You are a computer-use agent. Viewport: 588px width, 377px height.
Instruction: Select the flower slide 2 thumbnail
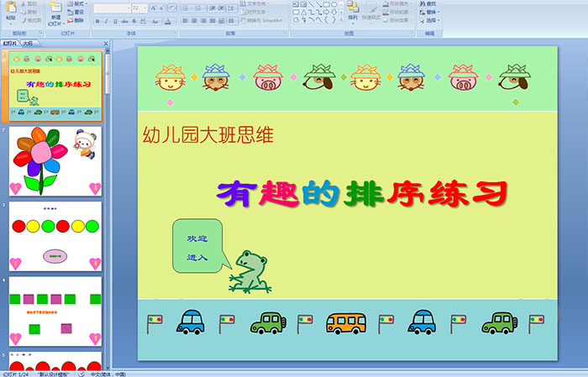click(55, 160)
